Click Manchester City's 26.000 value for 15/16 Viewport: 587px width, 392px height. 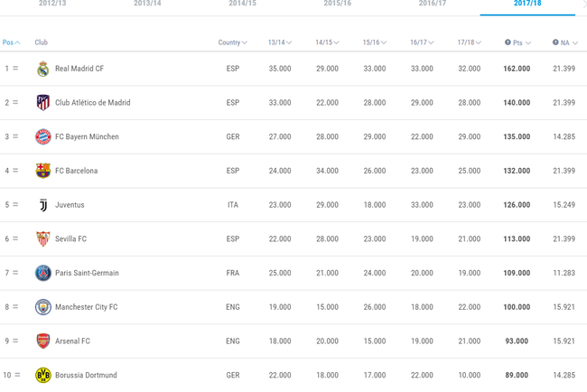(375, 307)
